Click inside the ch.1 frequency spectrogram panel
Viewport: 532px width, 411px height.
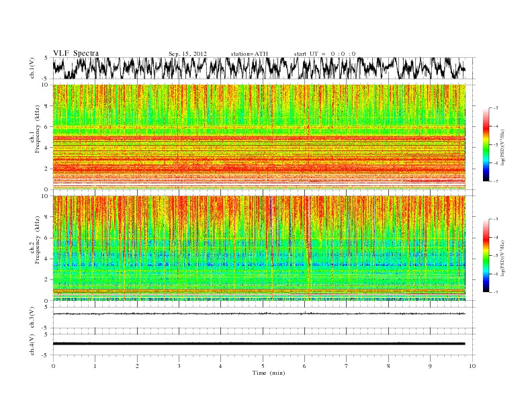[259, 137]
